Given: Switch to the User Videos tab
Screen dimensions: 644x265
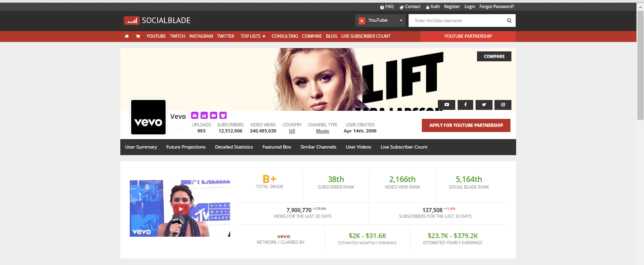Looking at the screenshot, I should pyautogui.click(x=359, y=147).
